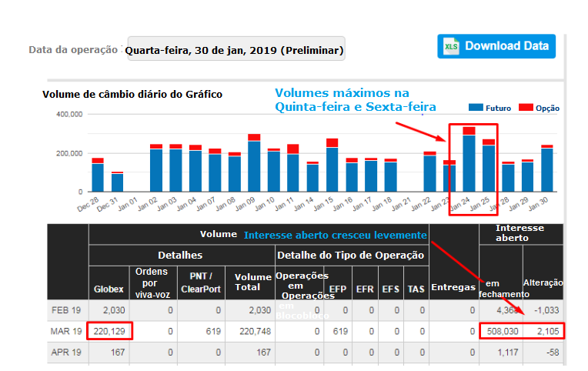Click the Dec 28 chart bar

98,176
